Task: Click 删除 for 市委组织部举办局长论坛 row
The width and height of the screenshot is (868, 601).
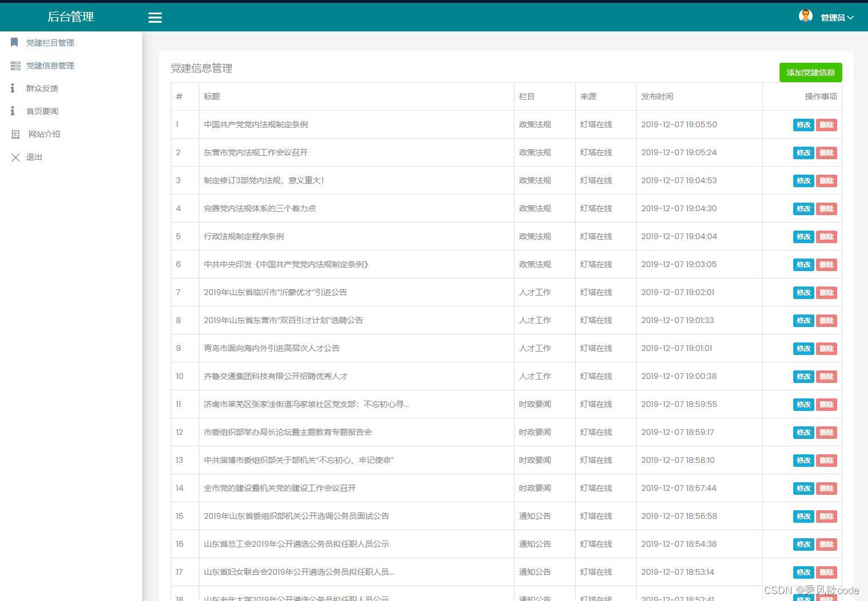Action: pos(826,433)
